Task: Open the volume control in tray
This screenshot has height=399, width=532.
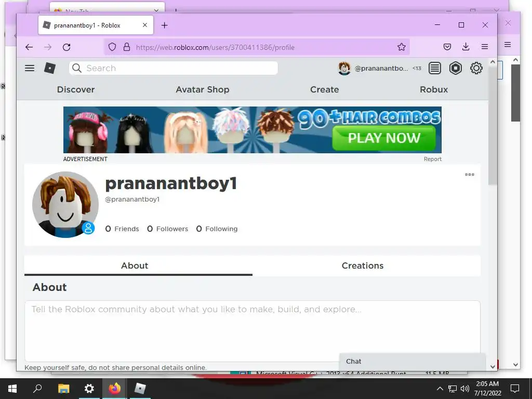Action: [465, 389]
